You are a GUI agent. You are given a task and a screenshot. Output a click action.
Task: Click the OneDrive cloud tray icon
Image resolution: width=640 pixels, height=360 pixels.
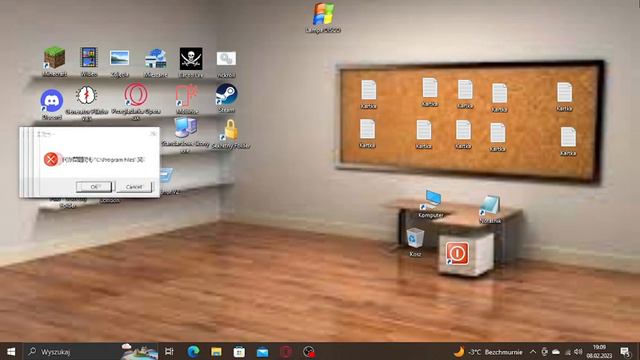point(556,351)
